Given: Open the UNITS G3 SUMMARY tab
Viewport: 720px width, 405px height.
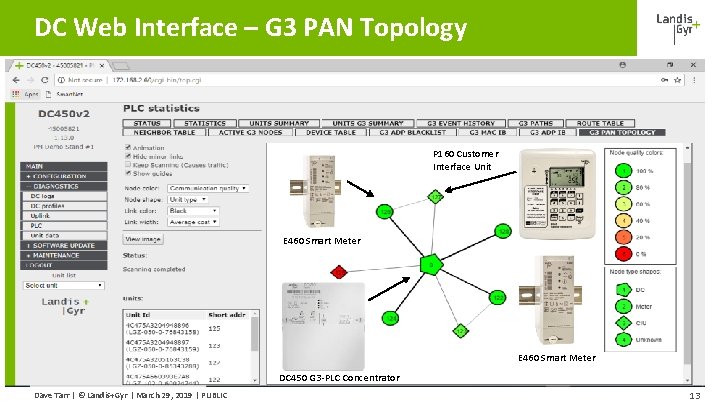Looking at the screenshot, I should tap(367, 124).
